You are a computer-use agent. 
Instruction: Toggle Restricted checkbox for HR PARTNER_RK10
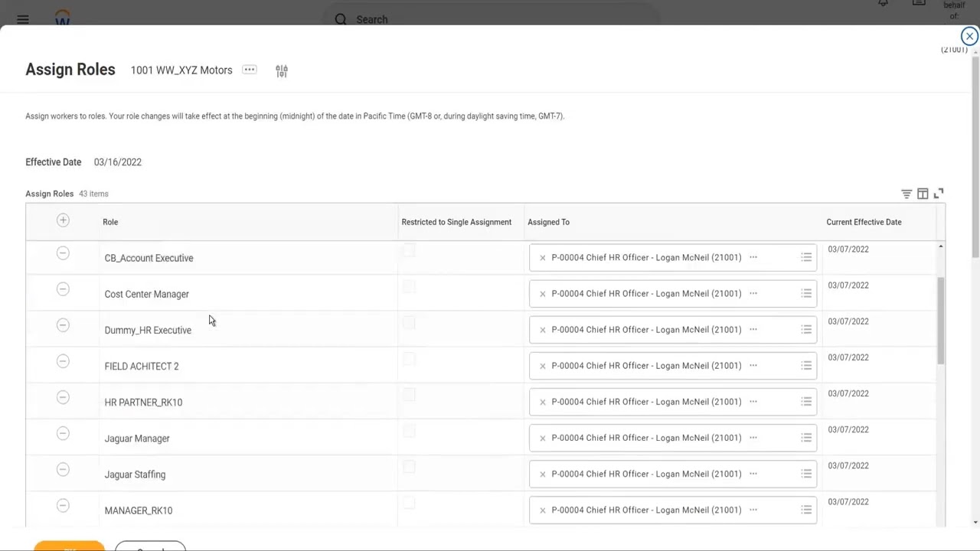[x=409, y=394]
